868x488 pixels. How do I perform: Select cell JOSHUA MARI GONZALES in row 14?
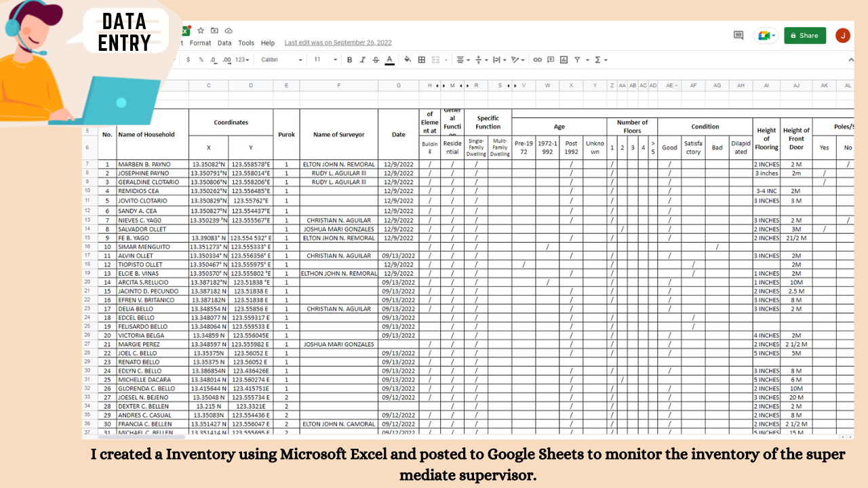click(338, 229)
